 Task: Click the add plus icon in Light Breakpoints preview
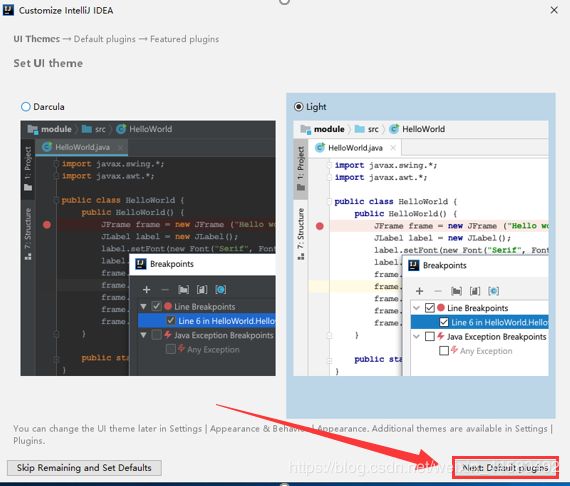click(x=420, y=291)
